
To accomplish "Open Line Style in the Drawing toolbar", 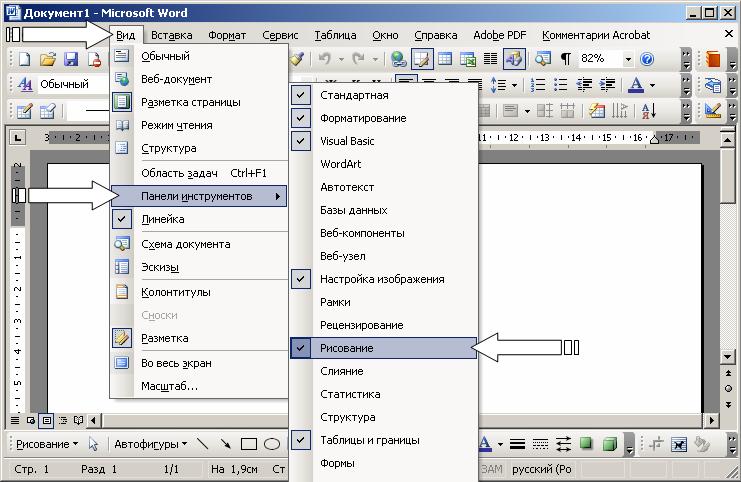I will point(517,444).
